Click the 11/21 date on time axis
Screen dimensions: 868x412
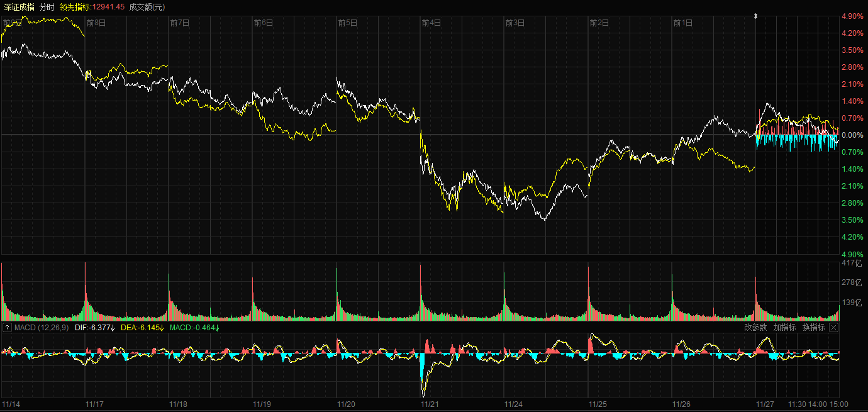tap(430, 404)
